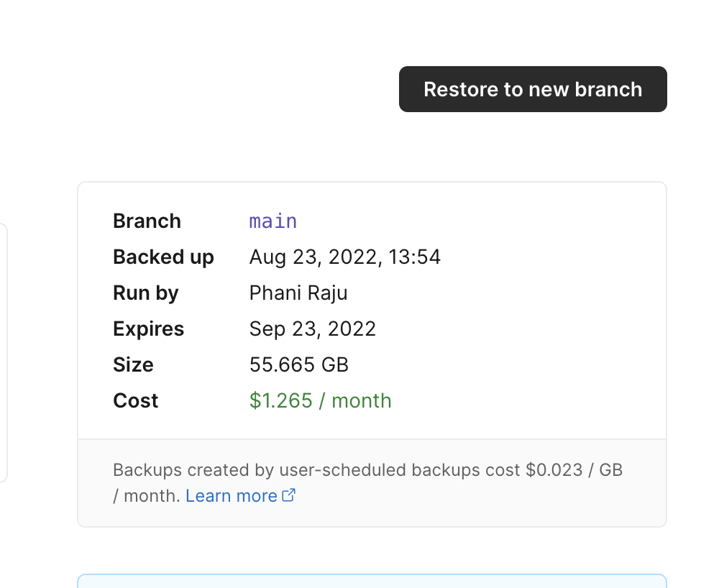This screenshot has height=588, width=719.
Task: Click the Expires row label
Action: (148, 329)
